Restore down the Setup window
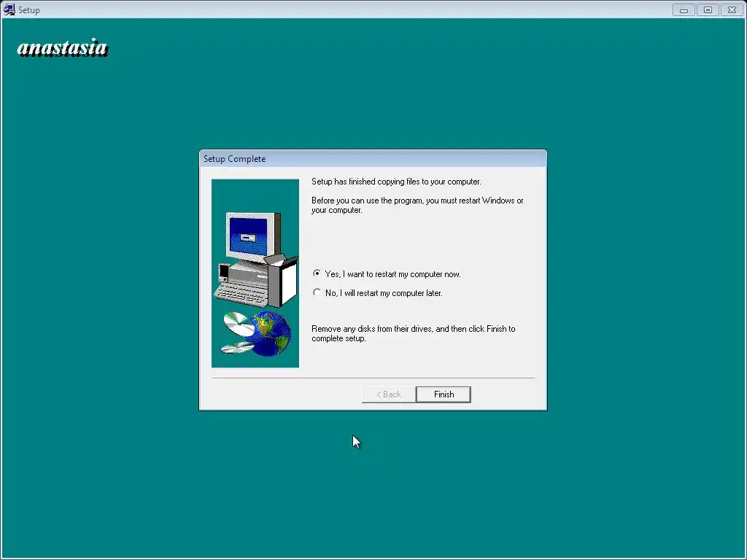The height and width of the screenshot is (560, 747). point(708,9)
